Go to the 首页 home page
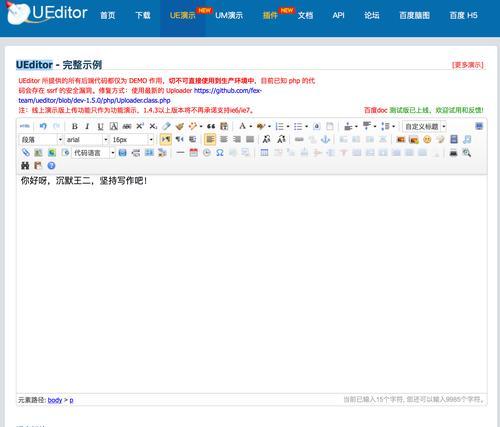Viewport: 500px width, 427px height. point(108,15)
